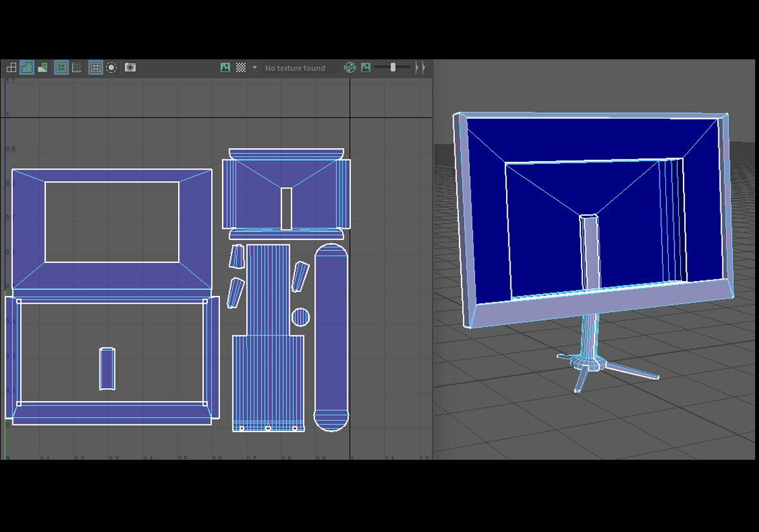Expand the collapsed toolbar arrows at right
This screenshot has width=759, height=532.
[420, 68]
